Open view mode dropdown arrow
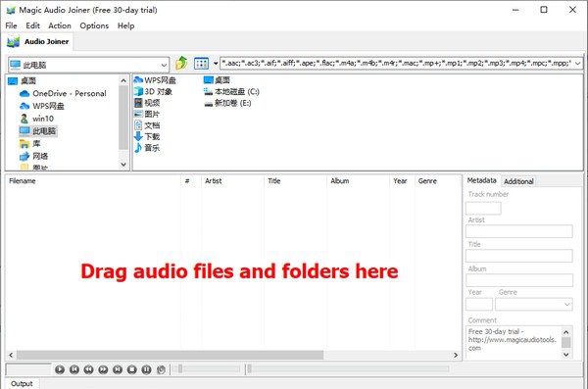The width and height of the screenshot is (588, 389). (x=216, y=64)
